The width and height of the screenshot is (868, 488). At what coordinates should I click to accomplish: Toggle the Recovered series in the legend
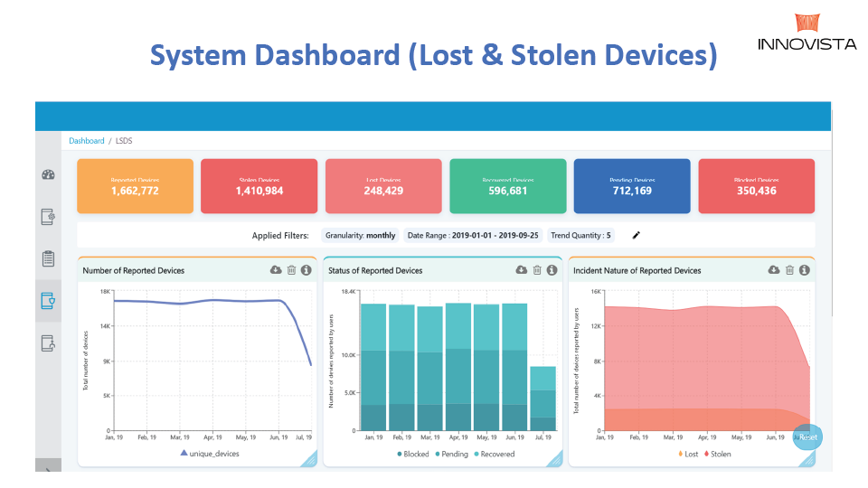pos(493,454)
